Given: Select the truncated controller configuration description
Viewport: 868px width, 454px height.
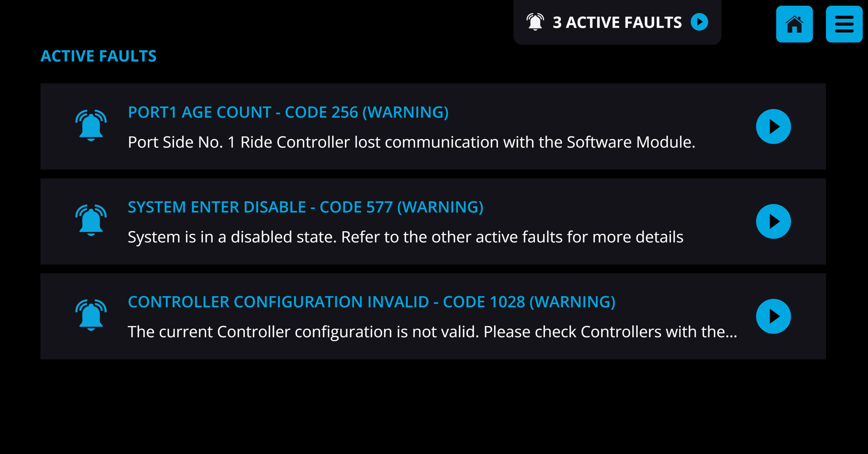Looking at the screenshot, I should pos(432,332).
